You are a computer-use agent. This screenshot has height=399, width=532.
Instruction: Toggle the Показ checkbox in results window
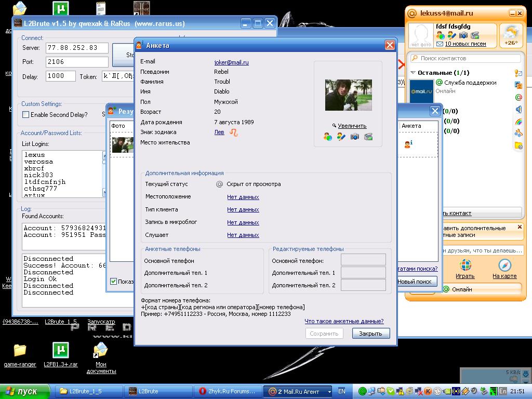click(x=114, y=282)
